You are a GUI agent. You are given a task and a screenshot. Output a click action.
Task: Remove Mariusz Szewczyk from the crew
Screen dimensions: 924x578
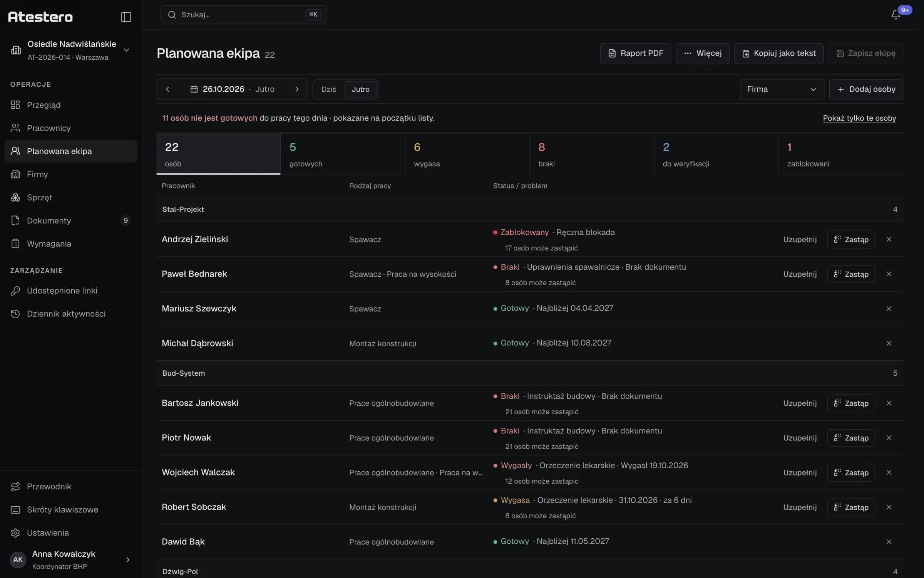889,309
